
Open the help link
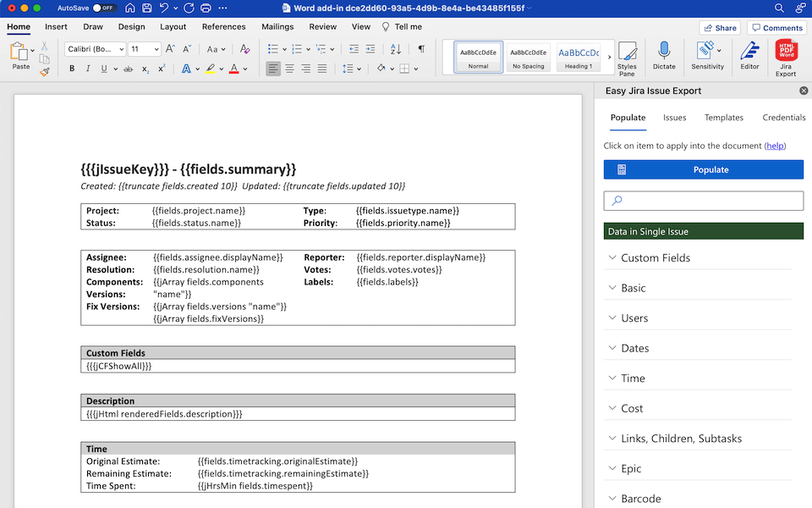(x=775, y=146)
